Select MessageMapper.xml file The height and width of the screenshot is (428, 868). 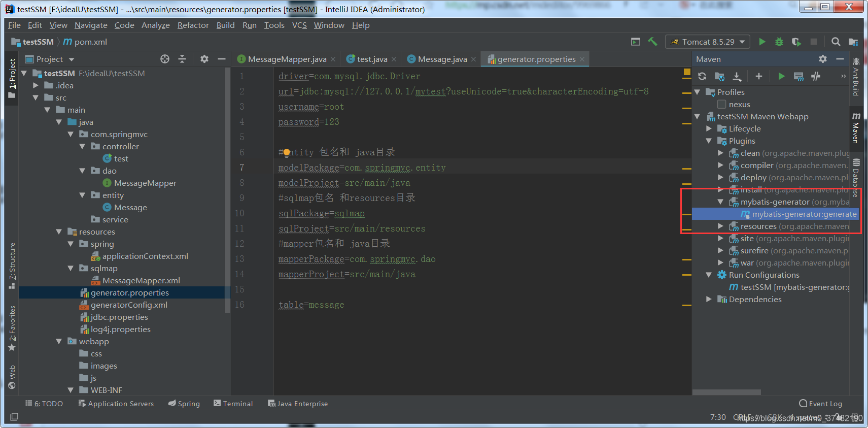point(141,280)
